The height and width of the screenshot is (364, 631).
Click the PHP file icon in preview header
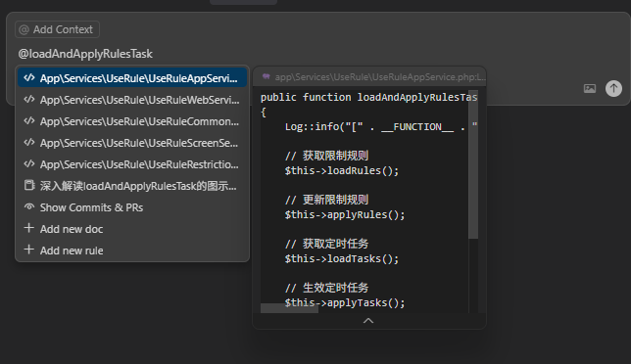(x=266, y=76)
